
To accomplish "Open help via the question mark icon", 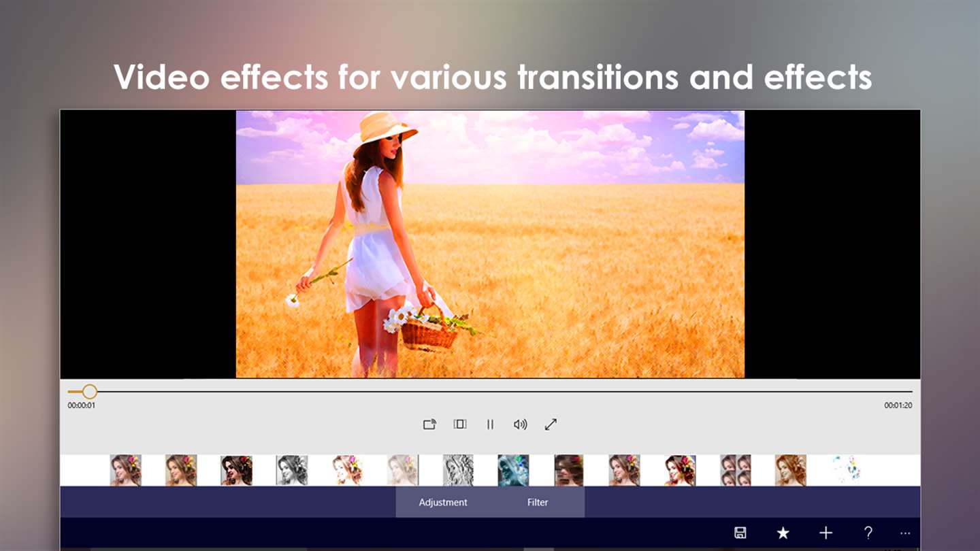I will [868, 533].
